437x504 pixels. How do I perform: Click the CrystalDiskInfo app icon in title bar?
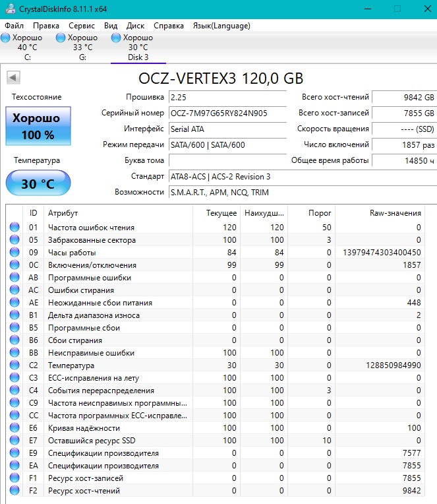click(x=11, y=9)
